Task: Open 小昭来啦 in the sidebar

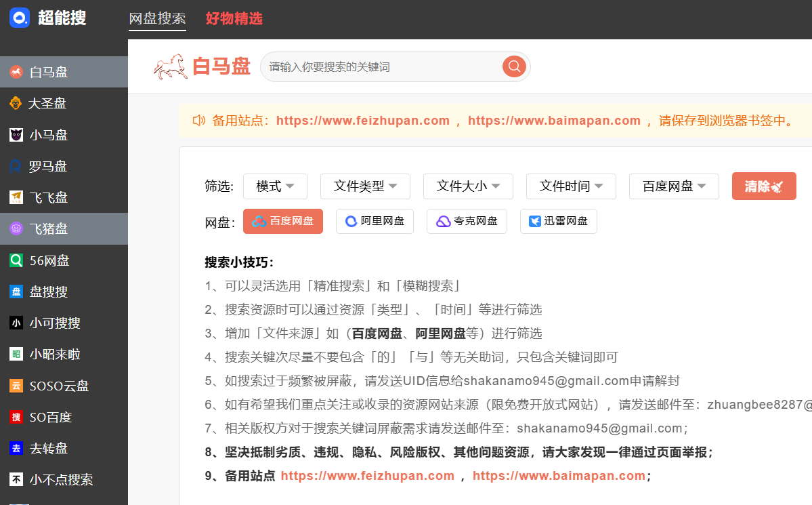Action: click(x=64, y=354)
